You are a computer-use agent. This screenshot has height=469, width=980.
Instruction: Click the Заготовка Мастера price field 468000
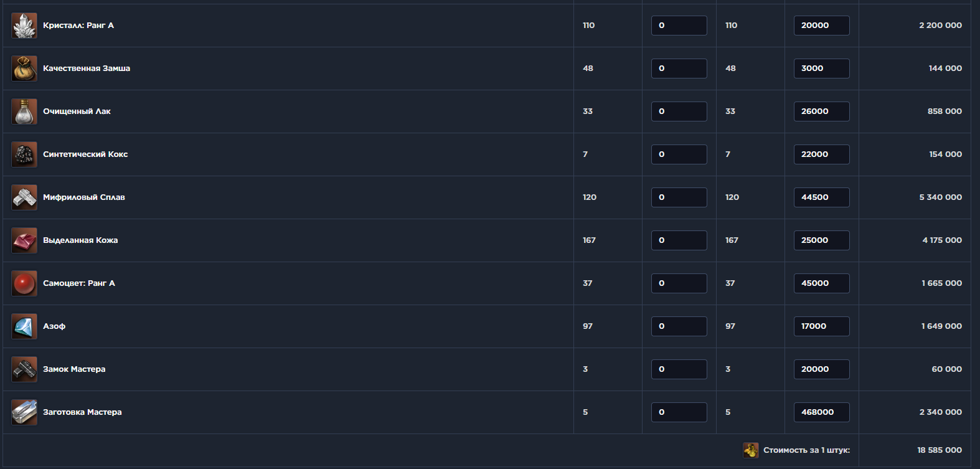coord(821,412)
